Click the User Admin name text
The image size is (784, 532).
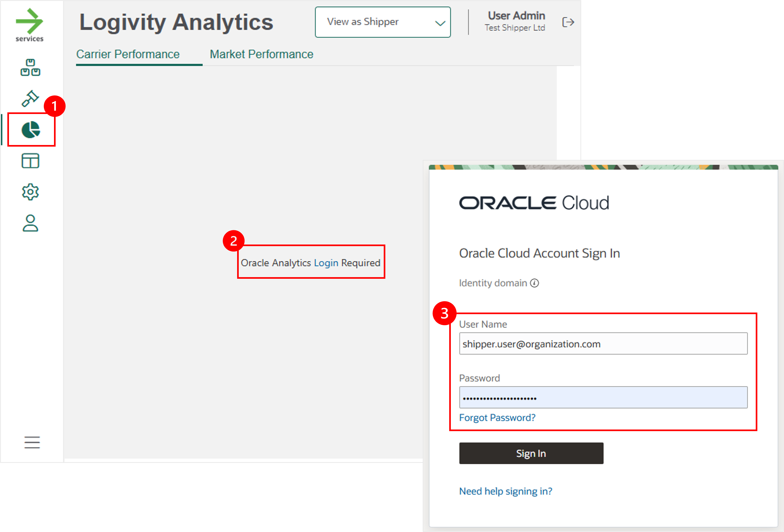pos(517,16)
